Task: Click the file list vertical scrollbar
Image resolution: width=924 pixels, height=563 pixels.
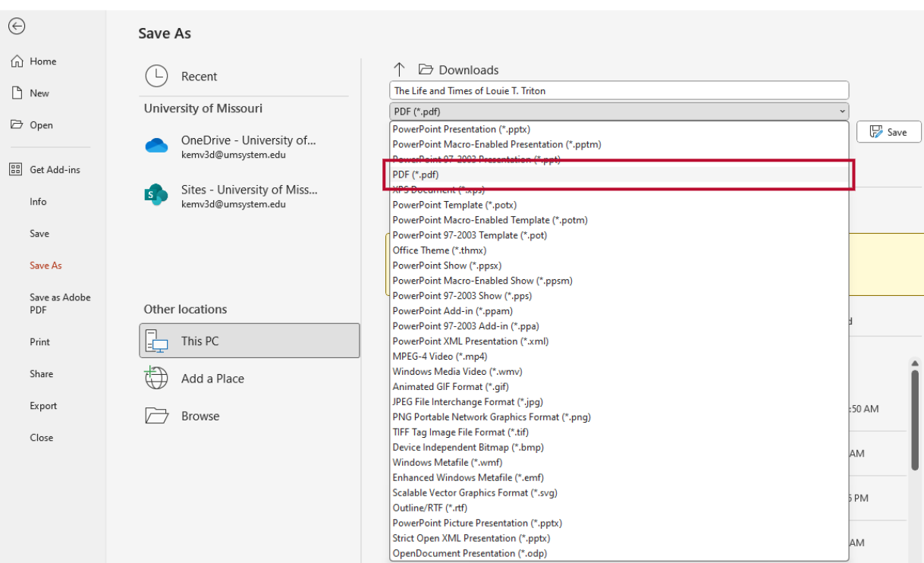Action: click(x=915, y=421)
